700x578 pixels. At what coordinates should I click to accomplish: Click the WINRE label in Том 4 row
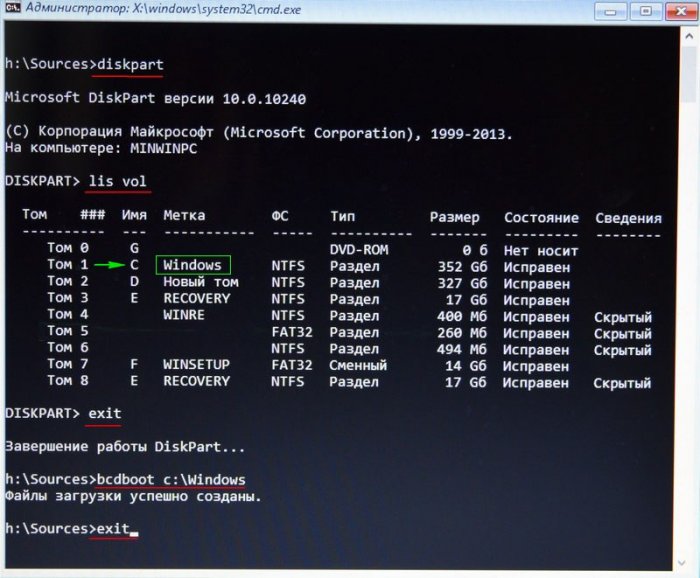pos(184,316)
